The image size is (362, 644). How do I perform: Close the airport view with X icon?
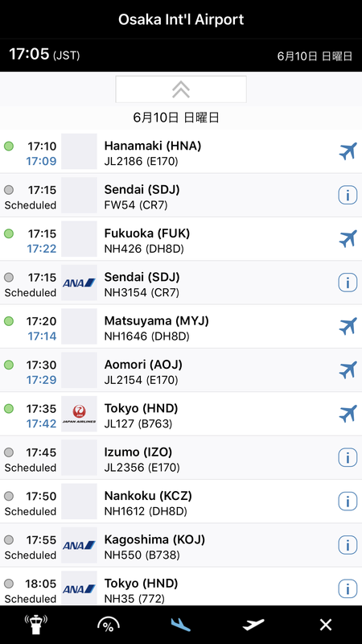[x=326, y=625]
